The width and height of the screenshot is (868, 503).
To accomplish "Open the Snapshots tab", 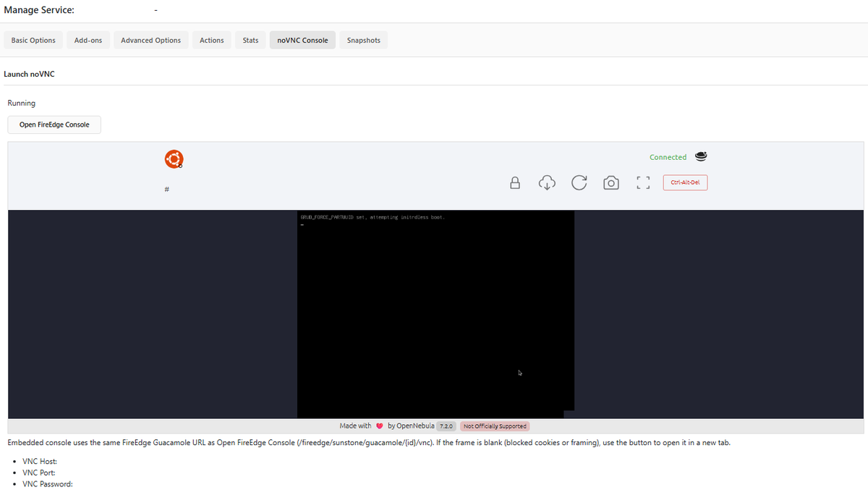I will click(363, 40).
